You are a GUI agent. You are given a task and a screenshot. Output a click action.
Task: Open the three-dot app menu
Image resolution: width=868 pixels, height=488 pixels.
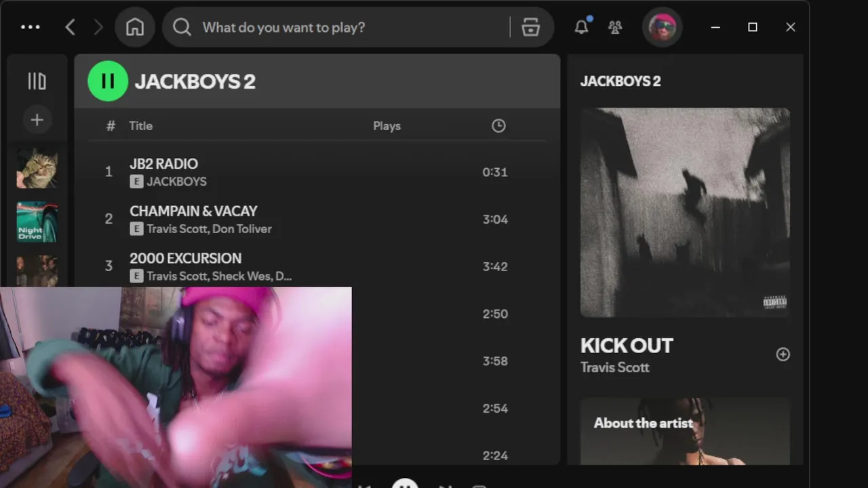(31, 27)
